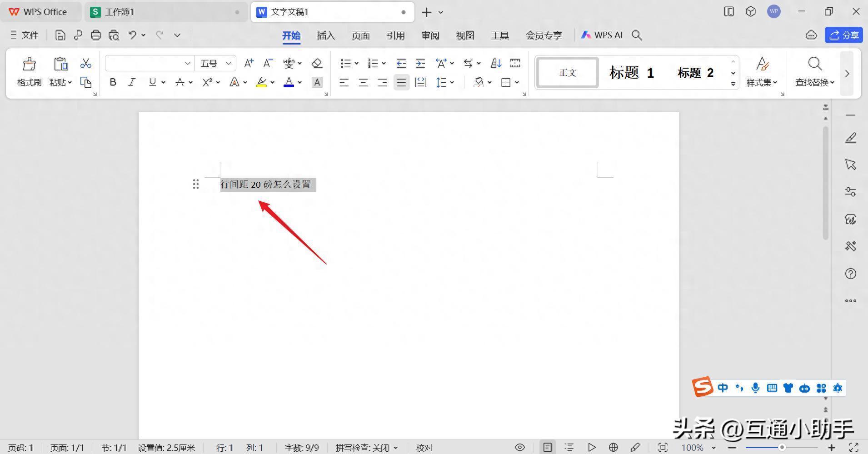Open the font size 五号 dropdown
Screen dimensions: 868x454
[229, 63]
